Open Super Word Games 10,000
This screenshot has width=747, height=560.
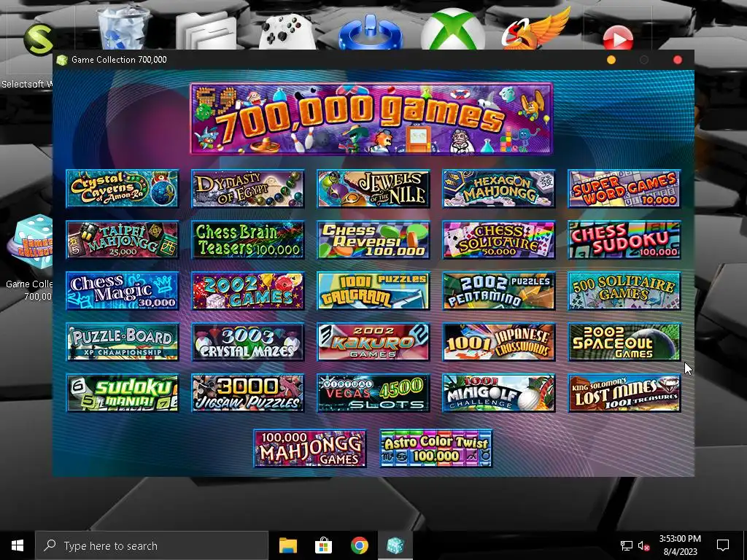[x=624, y=189]
